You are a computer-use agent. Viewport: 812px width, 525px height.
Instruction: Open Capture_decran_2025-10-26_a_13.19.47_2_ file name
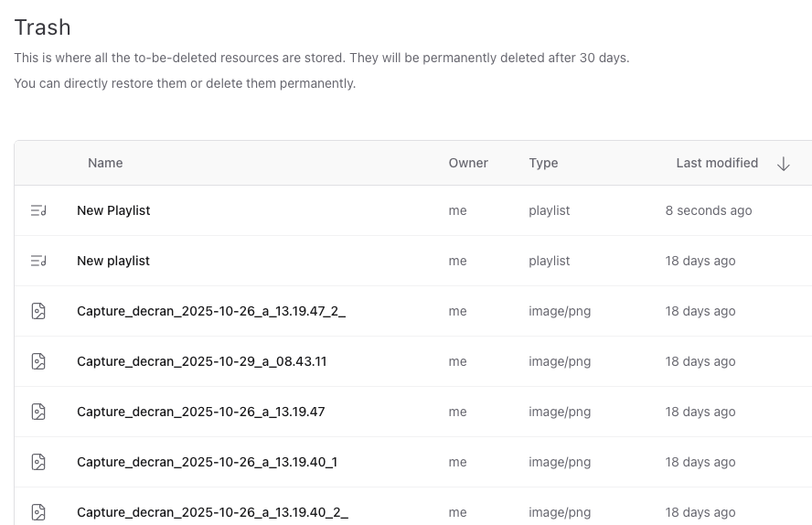211,311
